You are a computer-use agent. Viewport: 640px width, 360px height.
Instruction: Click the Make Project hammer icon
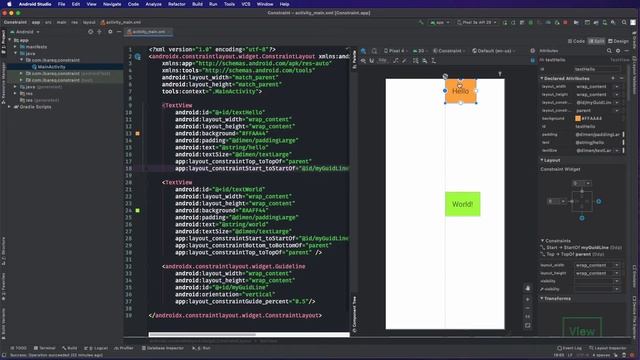click(422, 22)
